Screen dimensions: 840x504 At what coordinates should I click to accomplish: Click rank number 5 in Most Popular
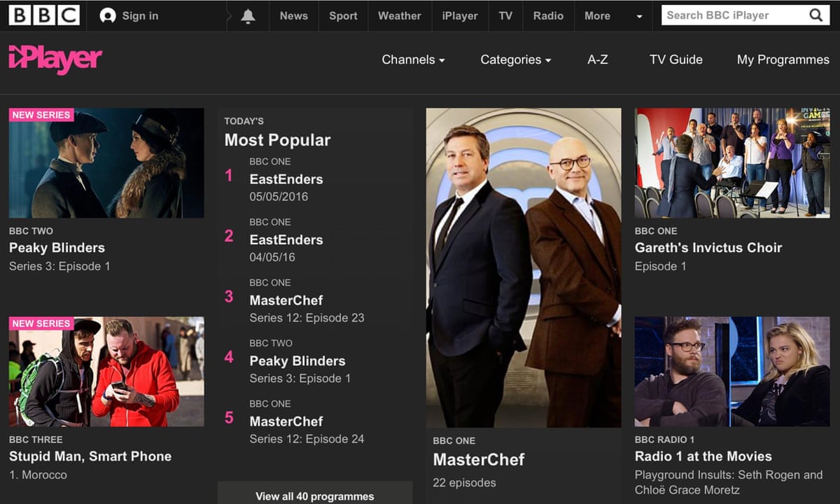point(229,418)
